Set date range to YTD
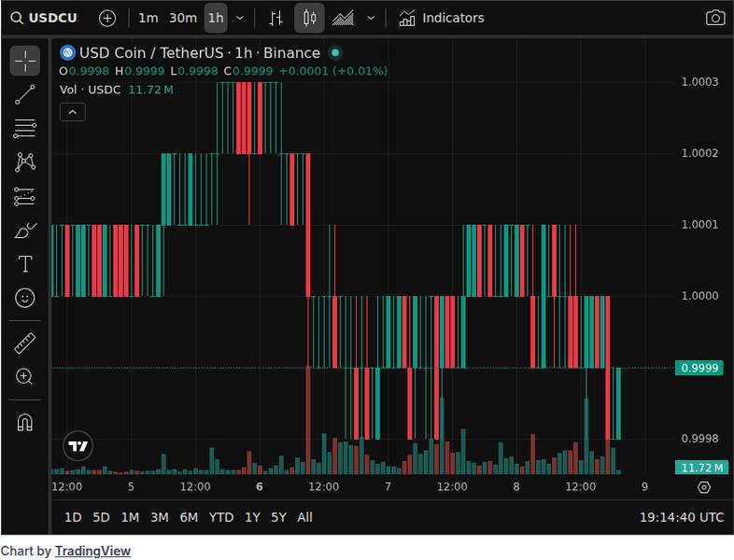The image size is (734, 560). 221,517
